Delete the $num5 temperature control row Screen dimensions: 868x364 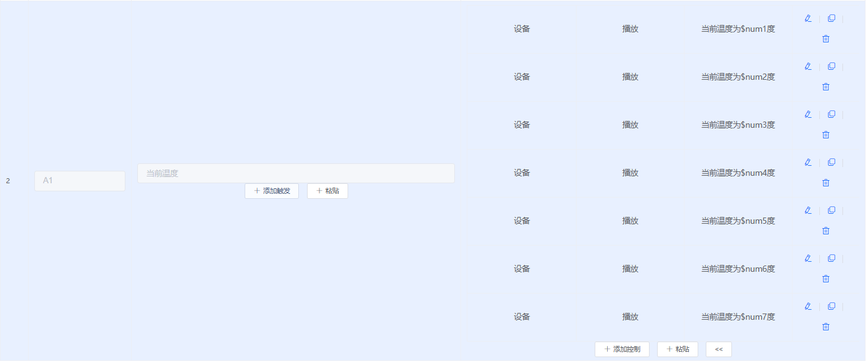pyautogui.click(x=826, y=231)
